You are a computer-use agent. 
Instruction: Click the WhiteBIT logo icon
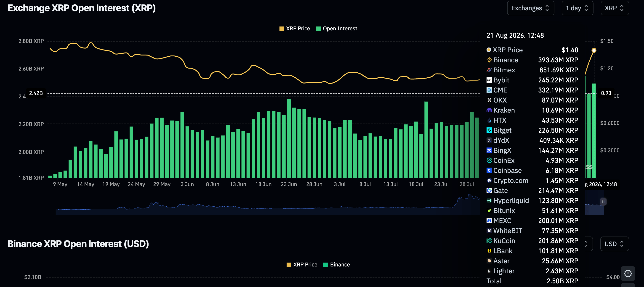pyautogui.click(x=489, y=231)
